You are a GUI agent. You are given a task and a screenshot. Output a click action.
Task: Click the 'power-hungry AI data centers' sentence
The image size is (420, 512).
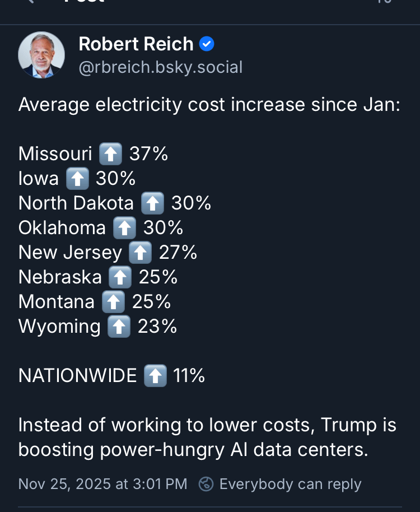[193, 450]
